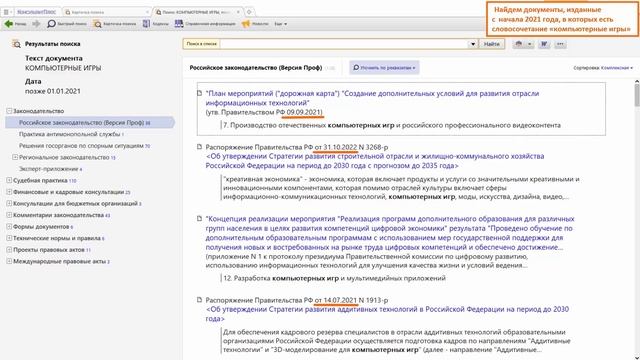640x360 pixels.
Task: Click snippet '12. Разработка компьютерных игр'
Action: [334, 278]
